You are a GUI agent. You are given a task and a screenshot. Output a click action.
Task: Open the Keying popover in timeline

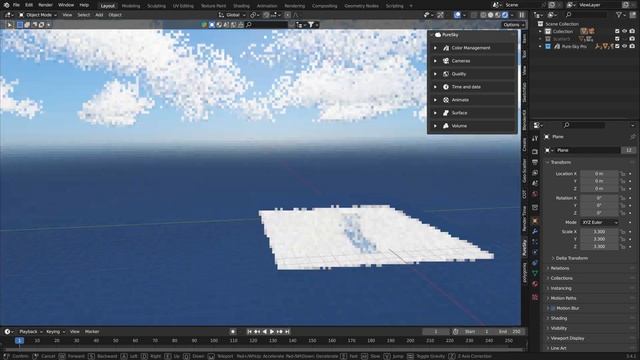click(x=55, y=332)
